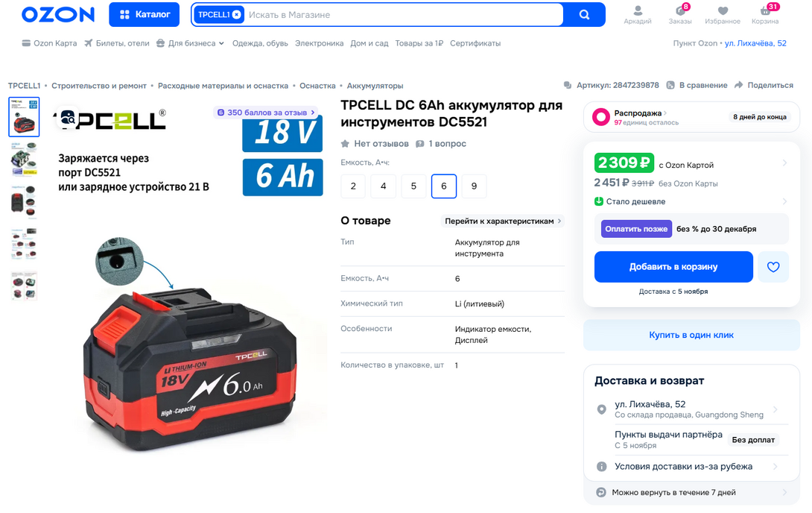812x513 pixels.
Task: Open the Электроника menu item
Action: point(319,43)
